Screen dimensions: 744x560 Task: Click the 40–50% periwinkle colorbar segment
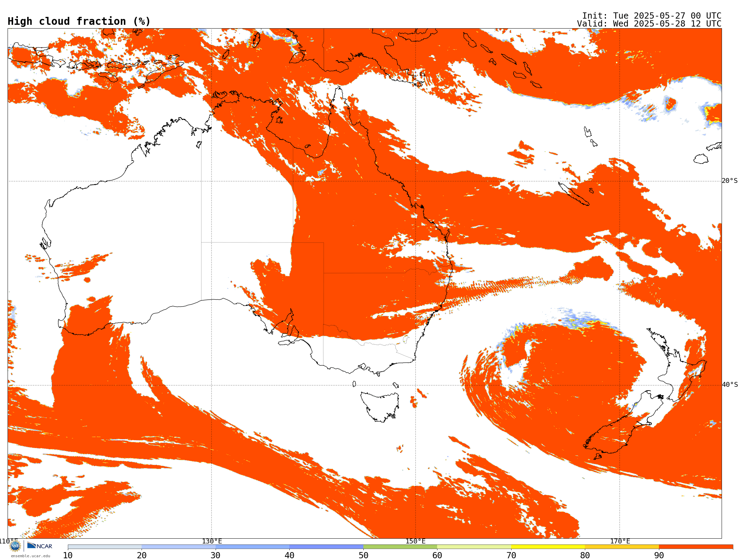point(326,547)
